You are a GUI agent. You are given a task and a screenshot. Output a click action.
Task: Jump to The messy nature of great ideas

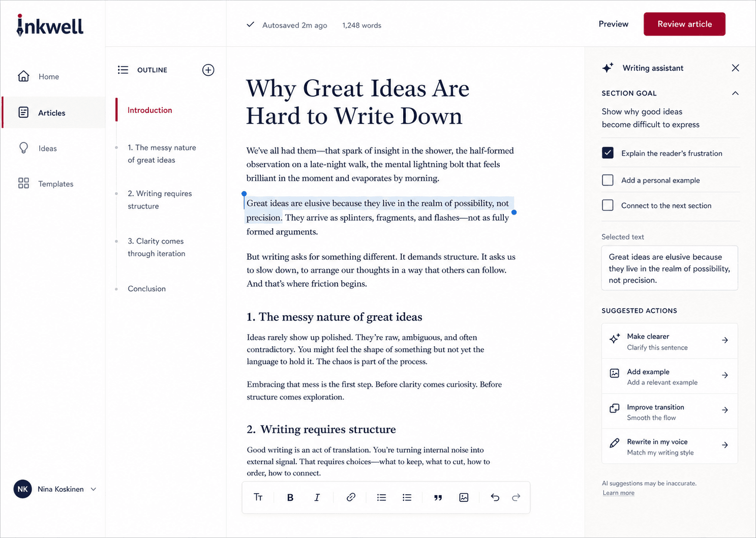click(162, 154)
